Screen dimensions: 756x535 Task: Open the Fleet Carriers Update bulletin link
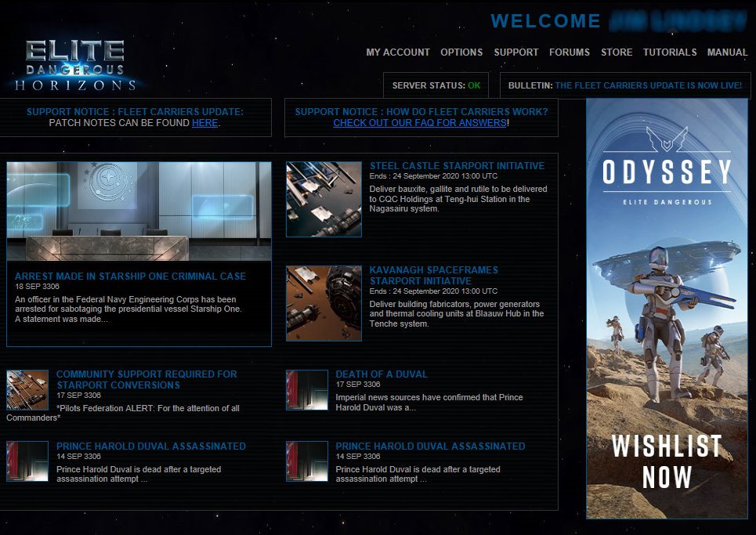point(648,85)
